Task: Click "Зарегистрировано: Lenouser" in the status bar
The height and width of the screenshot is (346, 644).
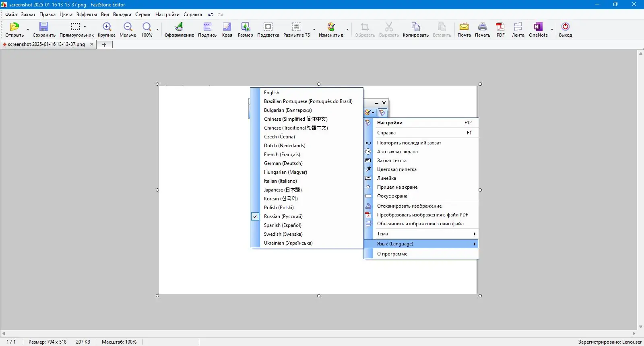Action: (610, 342)
